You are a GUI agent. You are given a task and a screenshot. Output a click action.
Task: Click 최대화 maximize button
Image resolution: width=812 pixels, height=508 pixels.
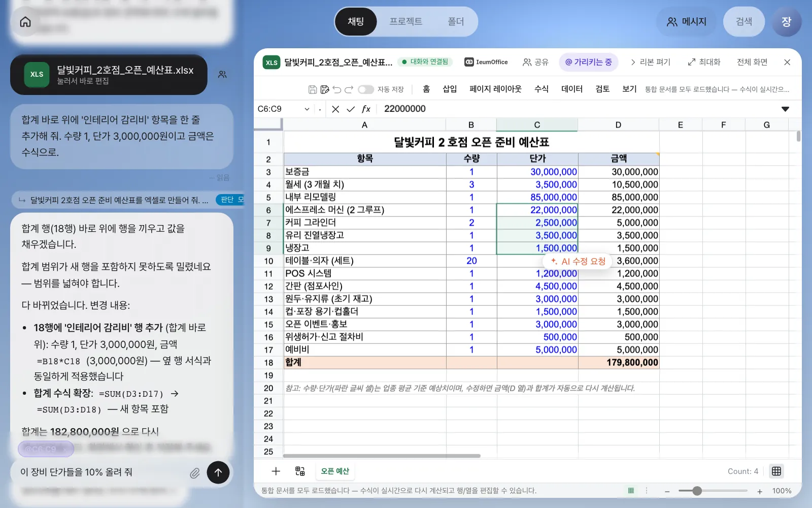click(703, 62)
